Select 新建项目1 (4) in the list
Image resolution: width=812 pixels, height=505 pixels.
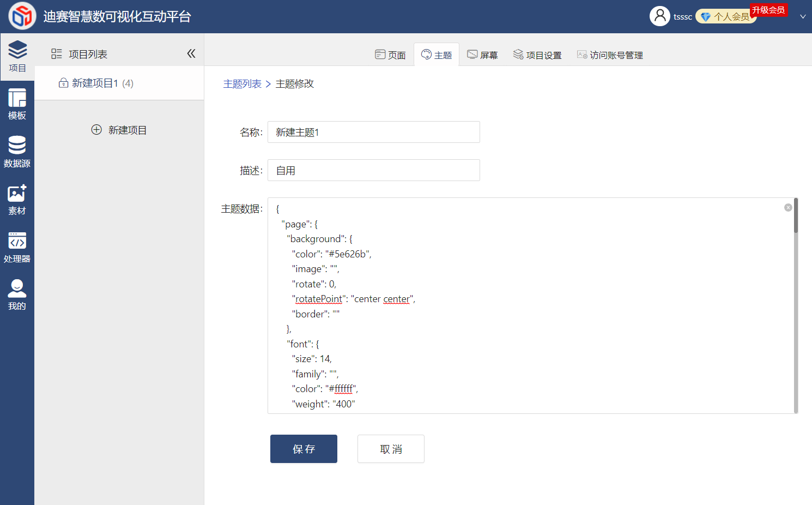pyautogui.click(x=119, y=83)
